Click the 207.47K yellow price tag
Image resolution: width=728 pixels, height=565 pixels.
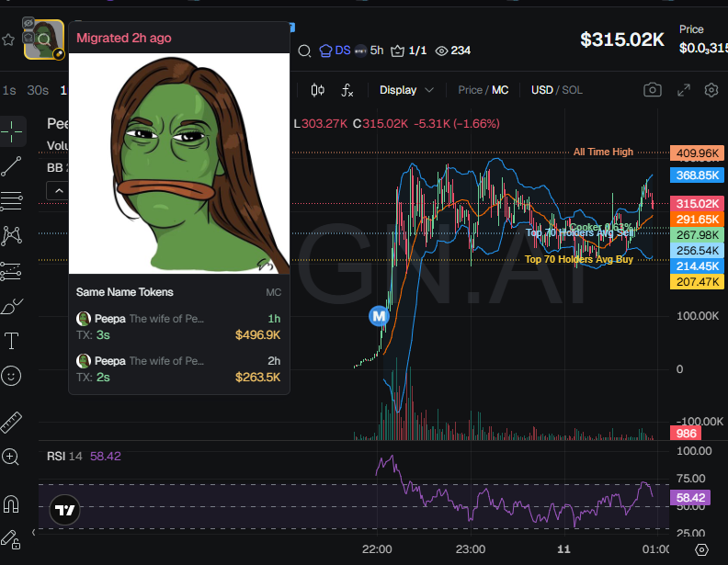[697, 281]
